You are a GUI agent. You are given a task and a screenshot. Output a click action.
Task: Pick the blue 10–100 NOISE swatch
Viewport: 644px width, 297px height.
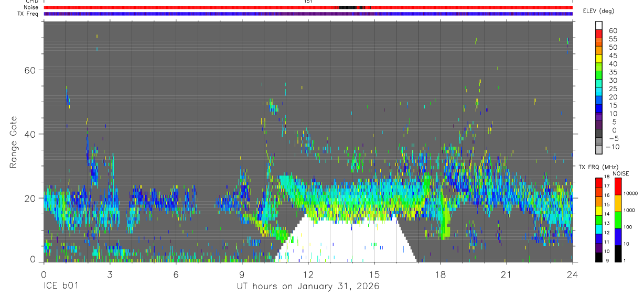click(x=618, y=237)
